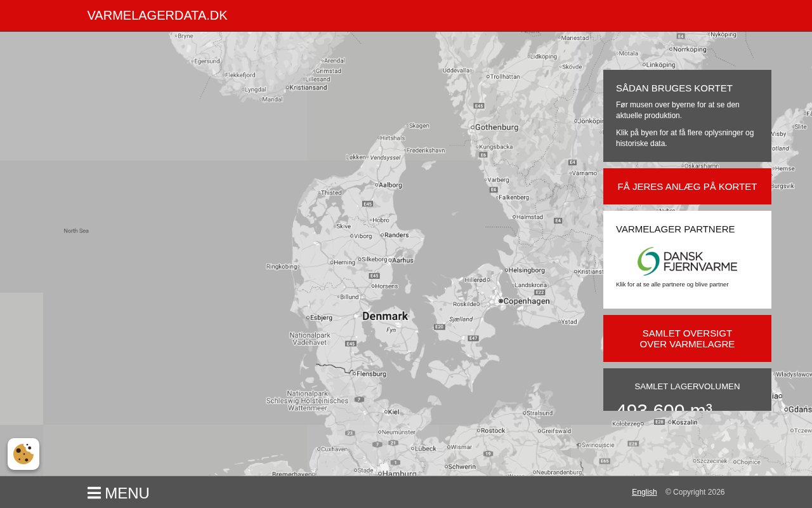This screenshot has height=508, width=812.
Task: Open the cookie settings icon
Action: 23,454
